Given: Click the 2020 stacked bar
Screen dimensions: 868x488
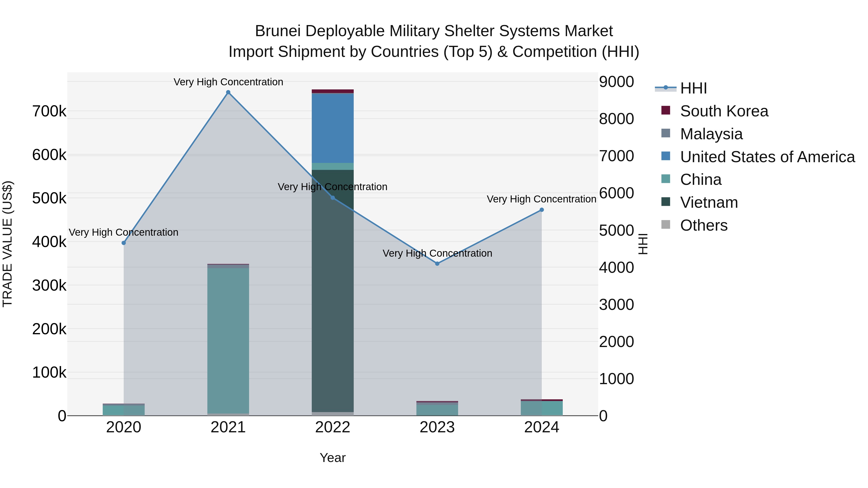Looking at the screenshot, I should tap(124, 409).
